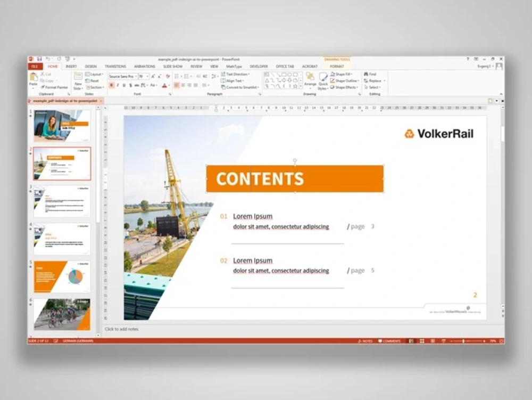This screenshot has height=400, width=532.
Task: Click the Cut scissors command
Action: click(x=46, y=74)
